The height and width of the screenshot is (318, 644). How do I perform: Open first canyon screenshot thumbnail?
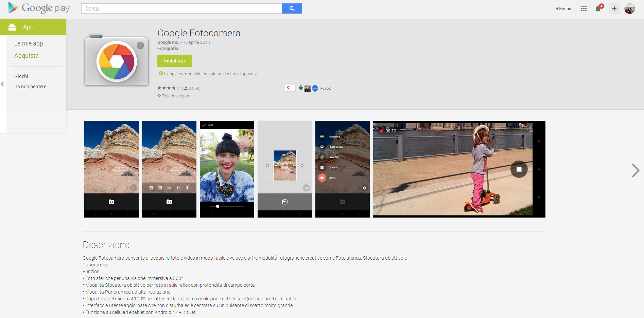point(111,169)
